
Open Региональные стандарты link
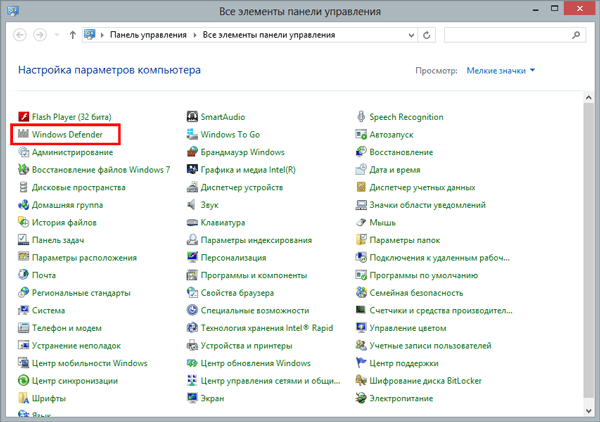(x=81, y=293)
